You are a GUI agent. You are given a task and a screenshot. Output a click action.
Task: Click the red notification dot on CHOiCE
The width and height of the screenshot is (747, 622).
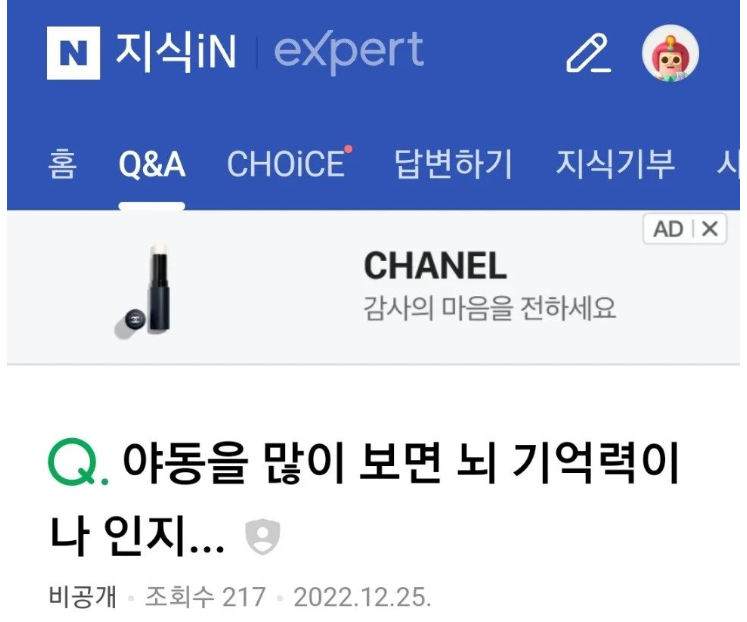pyautogui.click(x=349, y=149)
